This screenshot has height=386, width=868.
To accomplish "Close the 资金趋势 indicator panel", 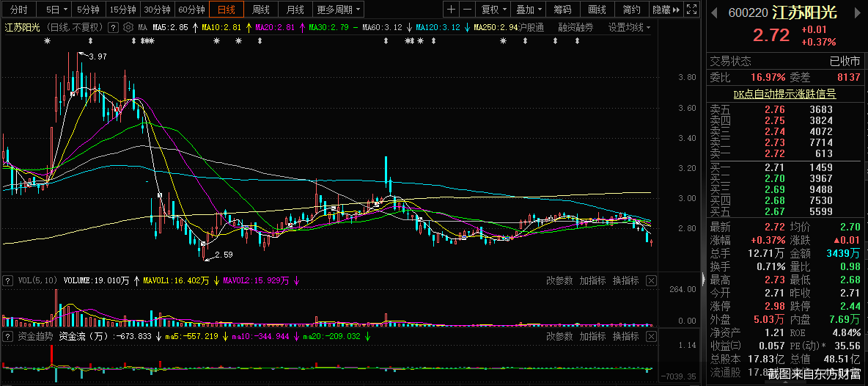I will (x=651, y=336).
